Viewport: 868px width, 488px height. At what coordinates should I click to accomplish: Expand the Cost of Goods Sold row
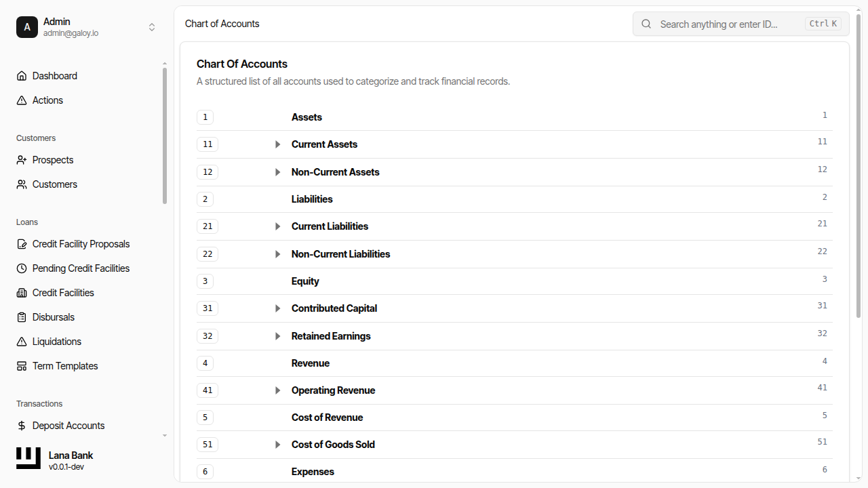click(277, 444)
